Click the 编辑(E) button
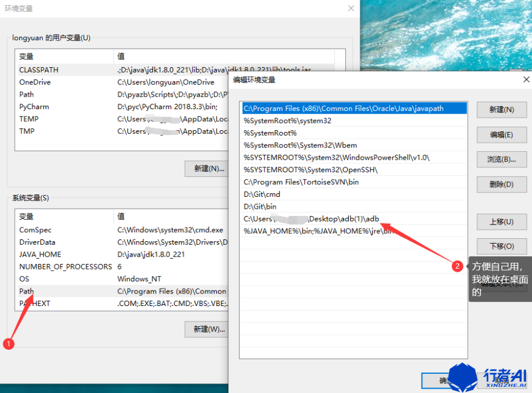Image resolution: width=532 pixels, height=393 pixels. pyautogui.click(x=501, y=135)
